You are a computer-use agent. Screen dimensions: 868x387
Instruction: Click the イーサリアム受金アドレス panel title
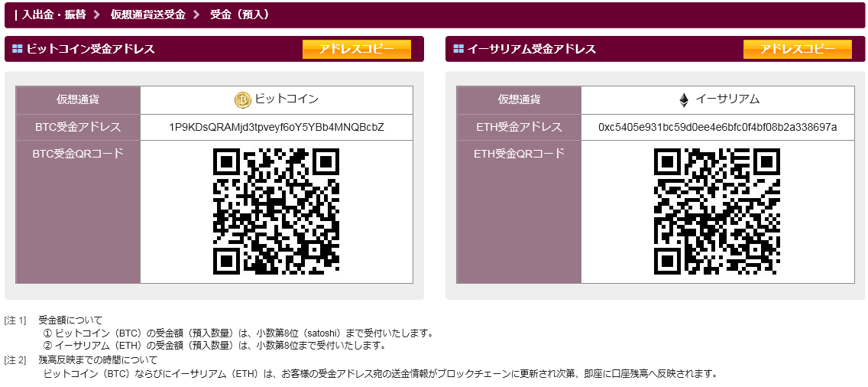pos(531,49)
